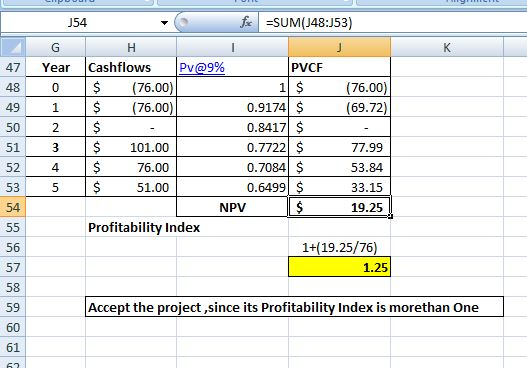Click the dash cashflow cell in row 50
Screen dimensions: 527x368
point(131,127)
